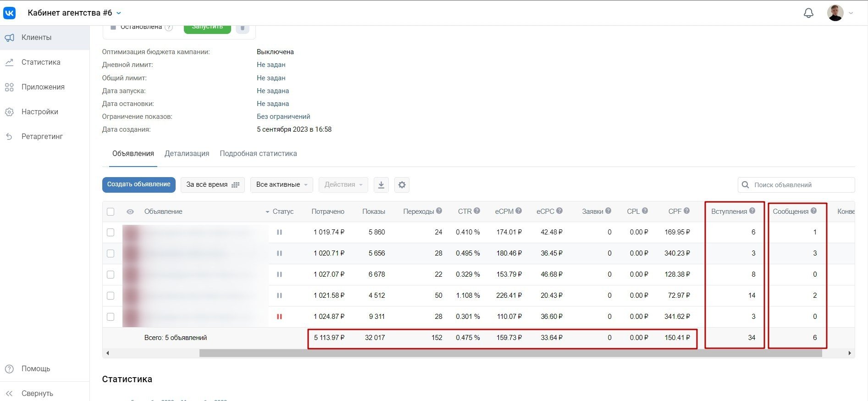The width and height of the screenshot is (868, 401).
Task: Open the Все активные filter dropdown
Action: coord(282,185)
